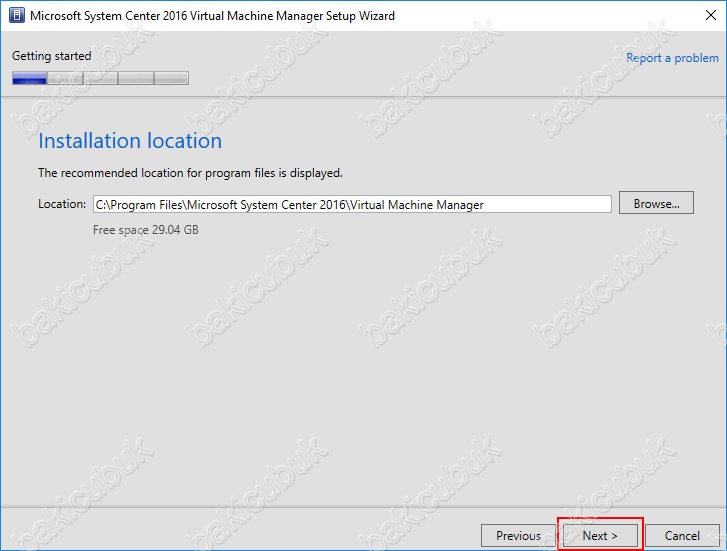Close the setup wizard window
Image resolution: width=727 pixels, height=551 pixels.
point(710,15)
